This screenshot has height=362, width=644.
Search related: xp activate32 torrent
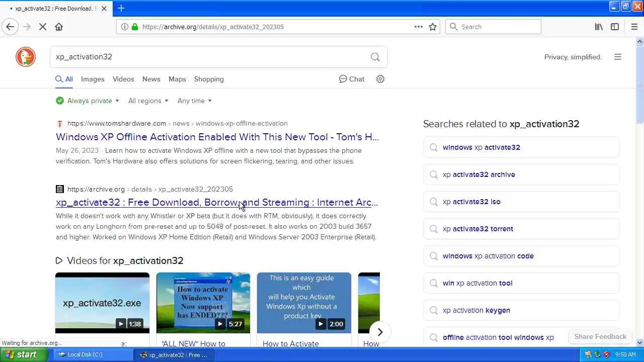[521, 229]
